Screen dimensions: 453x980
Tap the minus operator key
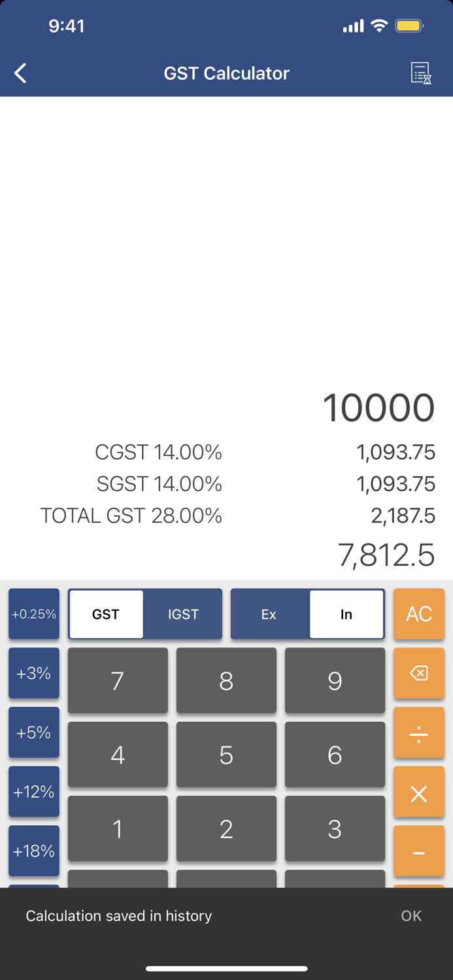(x=418, y=851)
